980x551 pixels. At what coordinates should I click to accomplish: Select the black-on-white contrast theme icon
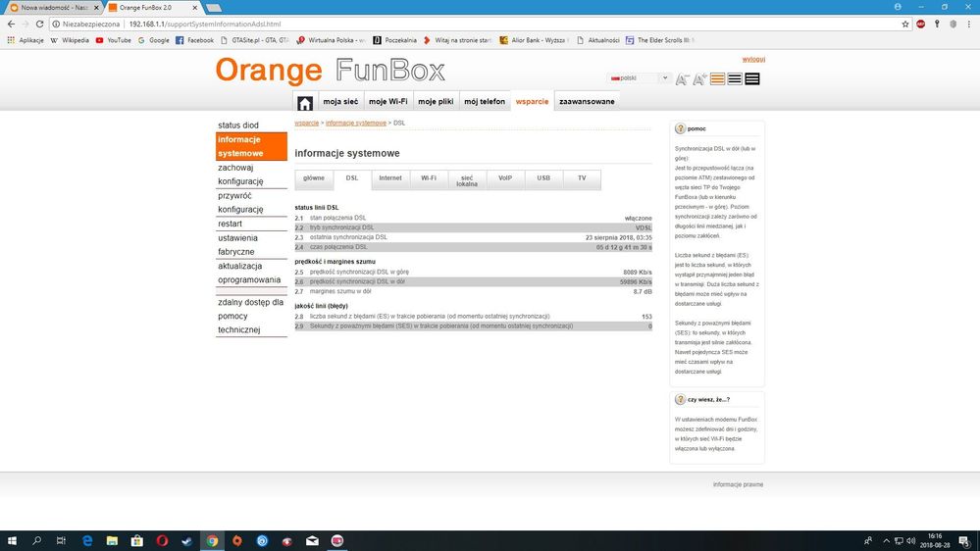735,79
